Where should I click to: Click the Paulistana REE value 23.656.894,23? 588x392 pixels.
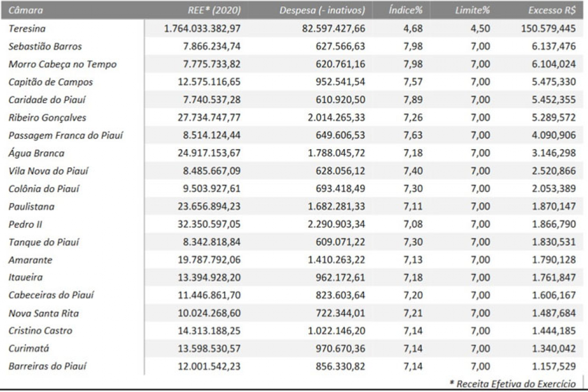click(209, 206)
